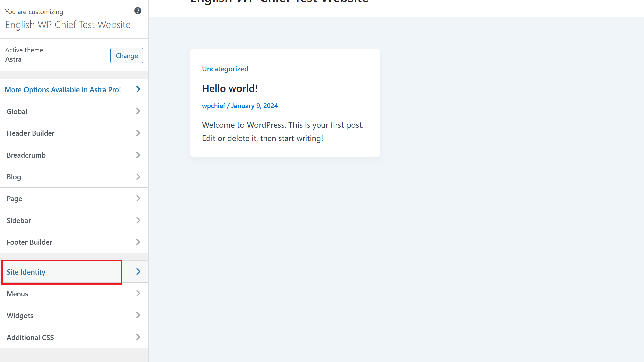
Task: Click the Blog section expand icon
Action: tap(138, 176)
